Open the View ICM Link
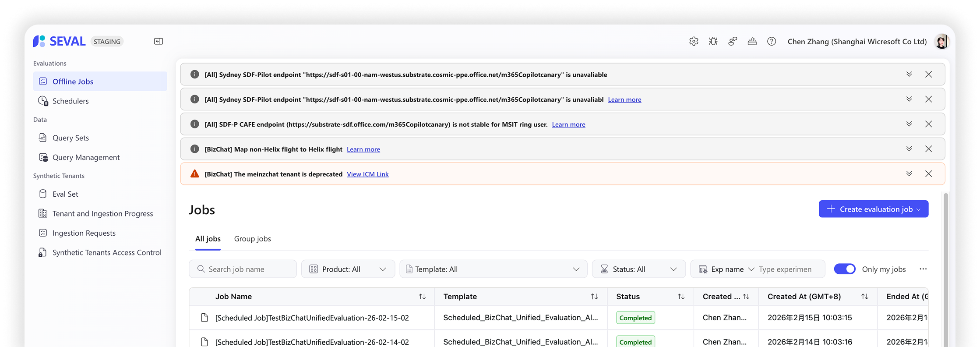 [x=367, y=174]
